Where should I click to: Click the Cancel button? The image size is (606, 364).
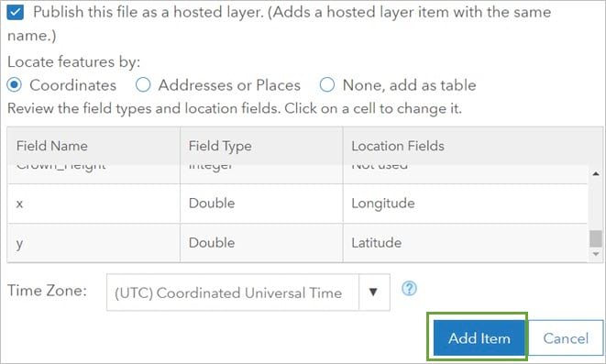tap(566, 338)
